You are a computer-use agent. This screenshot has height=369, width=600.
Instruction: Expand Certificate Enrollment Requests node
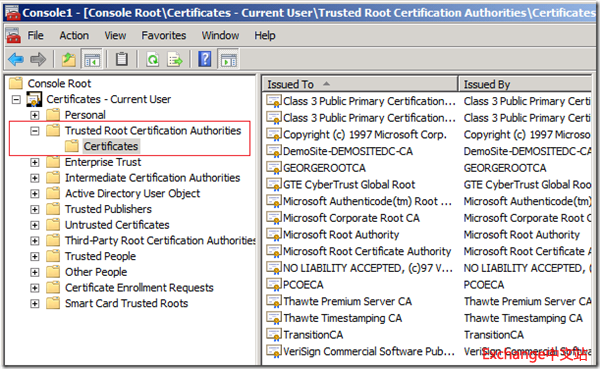[35, 288]
